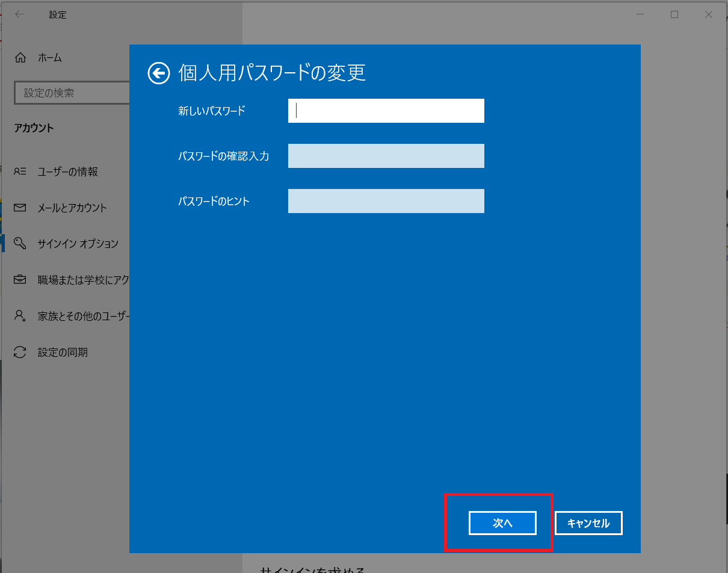The height and width of the screenshot is (573, 728).
Task: Click the 家族とその他のユーザー people icon
Action: pos(19,316)
